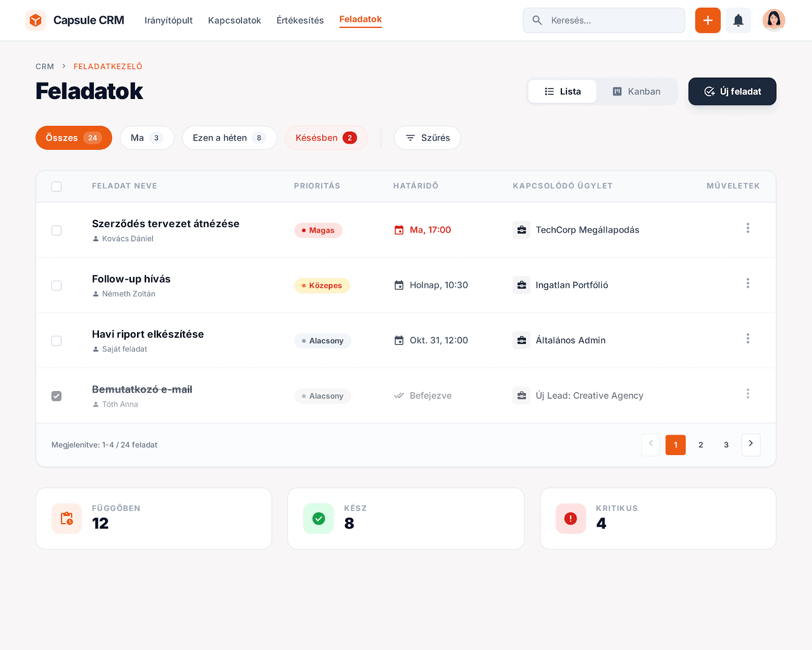
Task: Go to page 3 of the task list
Action: (726, 445)
